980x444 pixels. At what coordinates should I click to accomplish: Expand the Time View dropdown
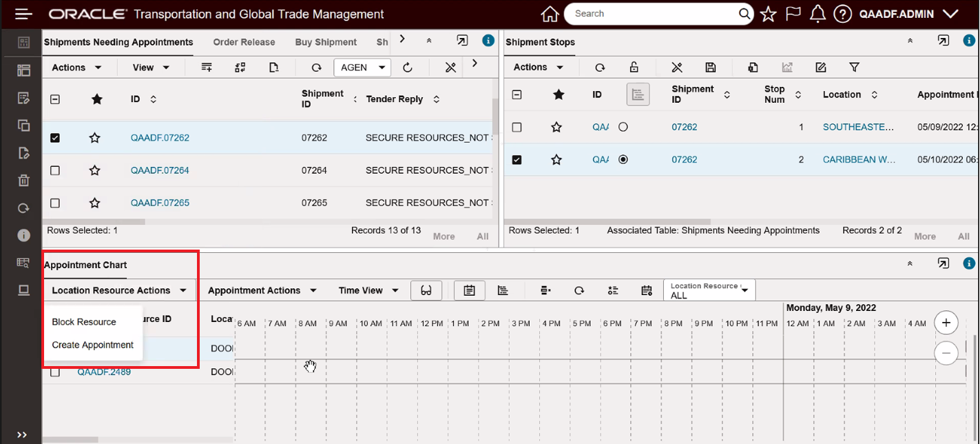pyautogui.click(x=368, y=290)
